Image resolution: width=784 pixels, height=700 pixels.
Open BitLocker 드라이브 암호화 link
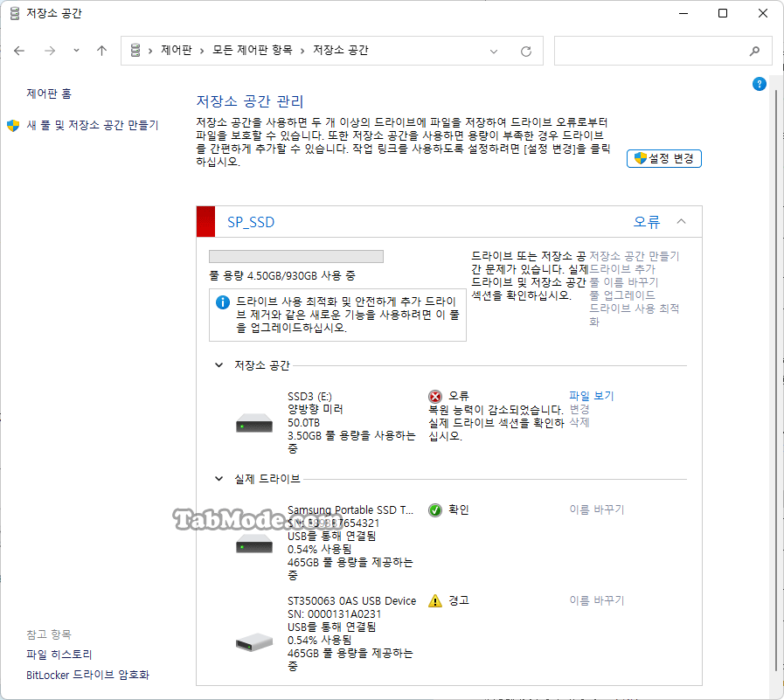pos(87,675)
